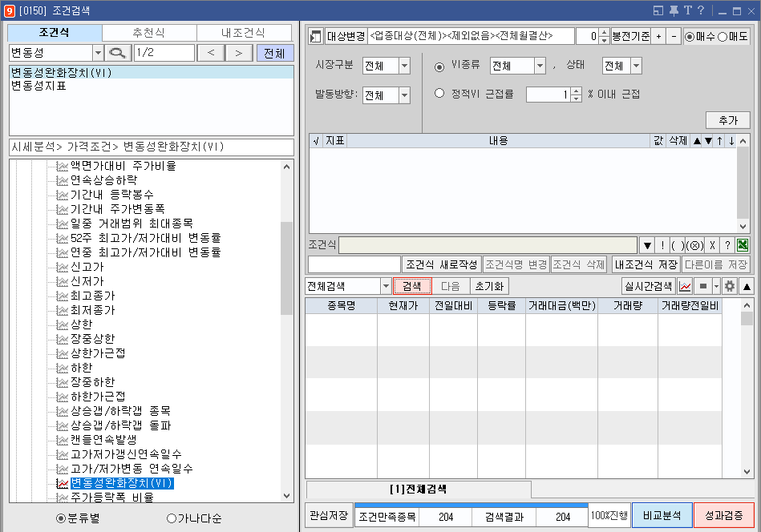The height and width of the screenshot is (532, 761).
Task: Open the chart icon next to 실시간검색
Action: click(685, 286)
